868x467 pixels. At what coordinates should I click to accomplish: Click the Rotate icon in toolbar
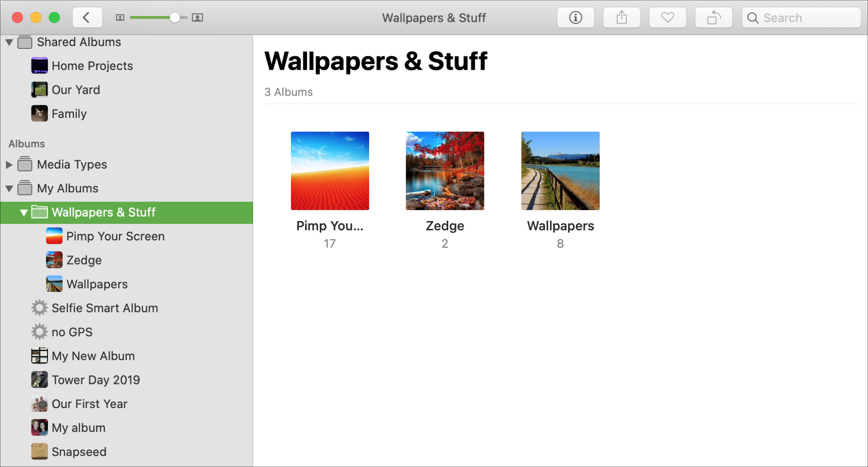(x=714, y=18)
